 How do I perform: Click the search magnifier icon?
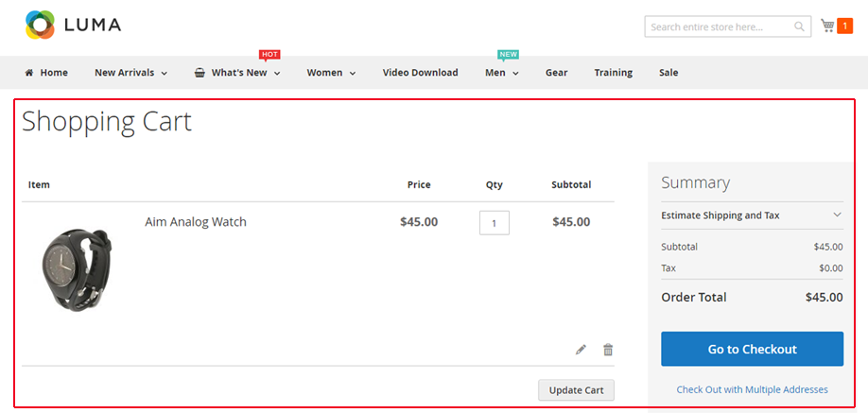point(799,26)
